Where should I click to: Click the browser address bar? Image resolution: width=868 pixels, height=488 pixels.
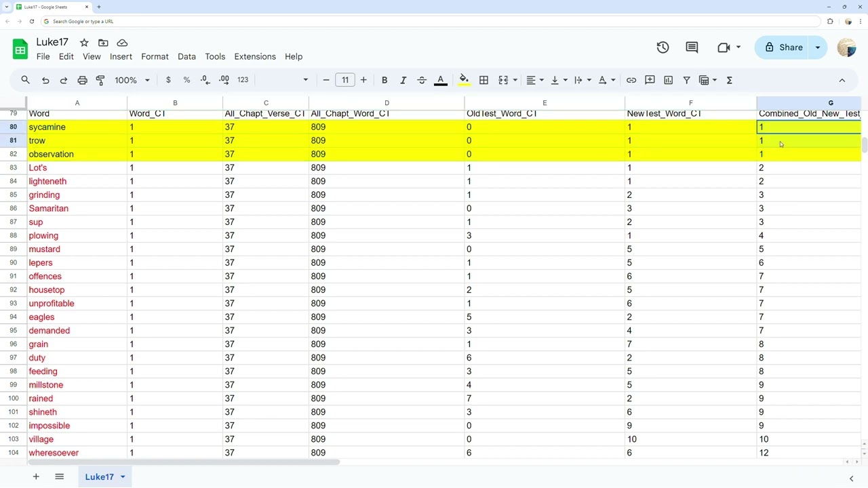point(432,21)
